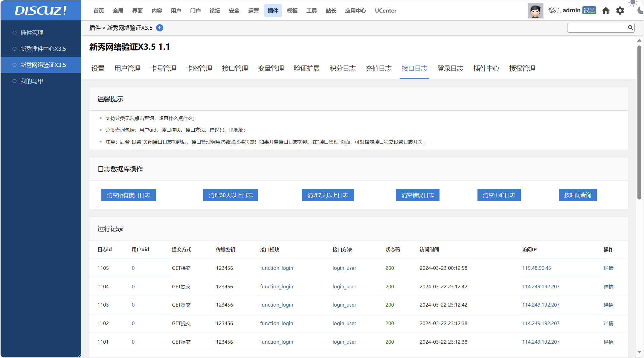644x358 pixels.
Task: Open the 模板 menu
Action: click(292, 11)
